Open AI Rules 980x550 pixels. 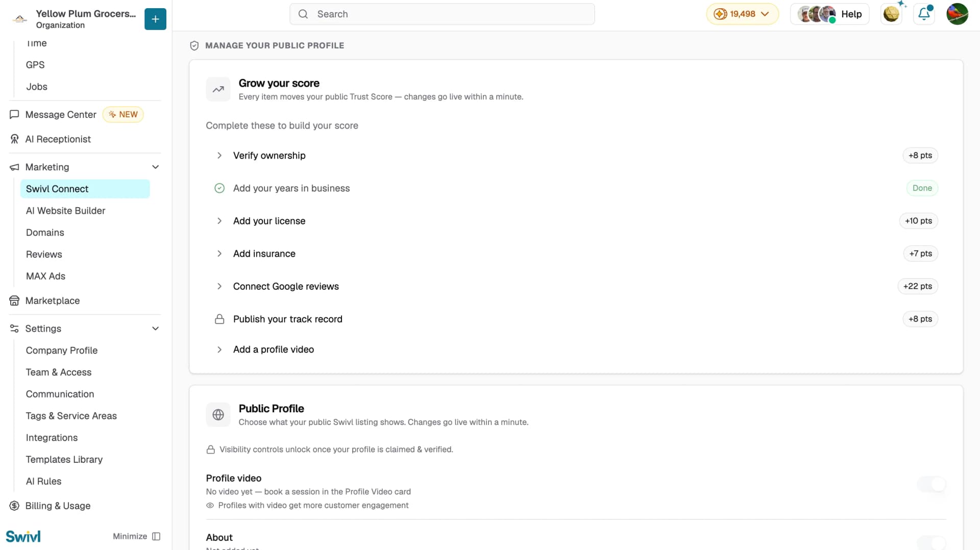(x=43, y=482)
